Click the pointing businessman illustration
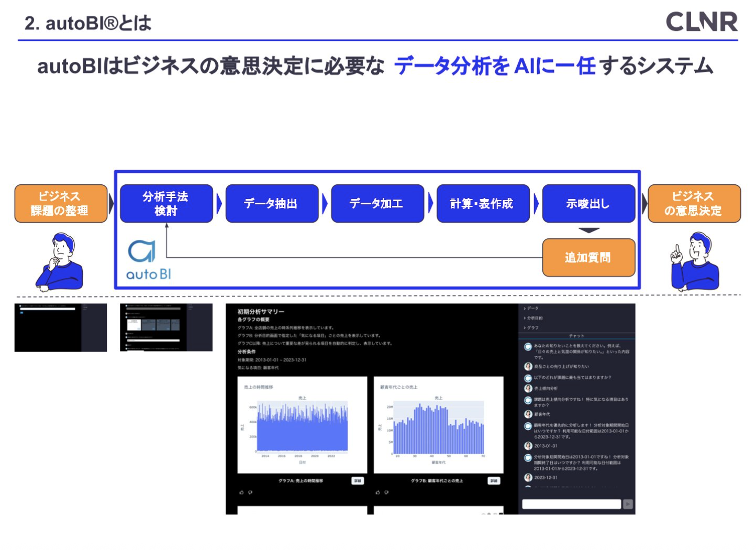756x550 pixels. tap(695, 261)
